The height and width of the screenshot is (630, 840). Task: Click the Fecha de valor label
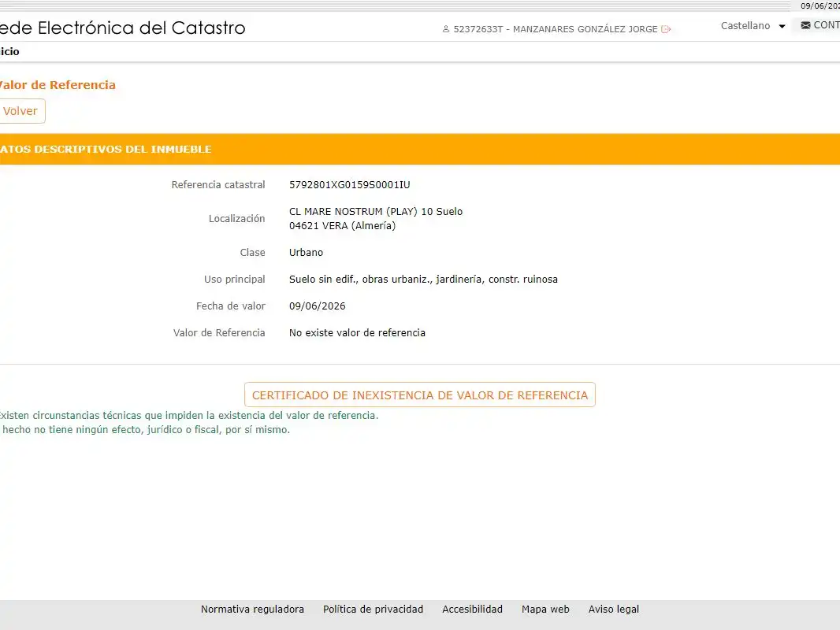pyautogui.click(x=230, y=306)
